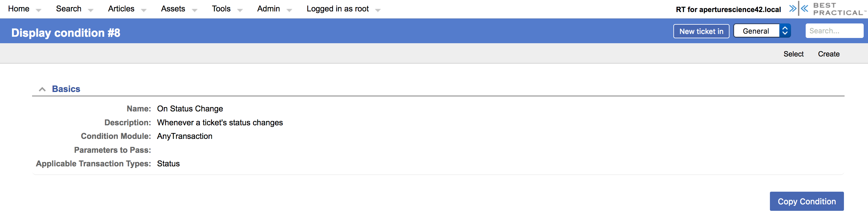Open the Tools menu

click(221, 9)
